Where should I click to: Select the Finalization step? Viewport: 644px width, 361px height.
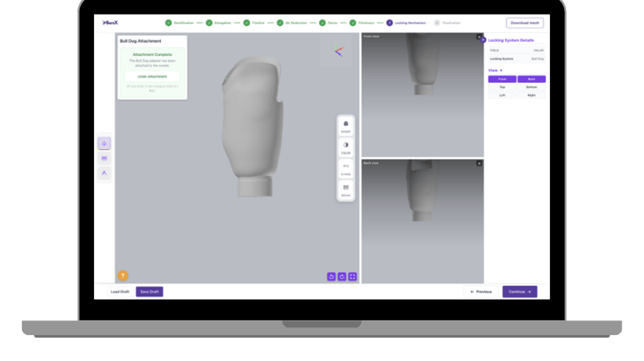pos(447,23)
